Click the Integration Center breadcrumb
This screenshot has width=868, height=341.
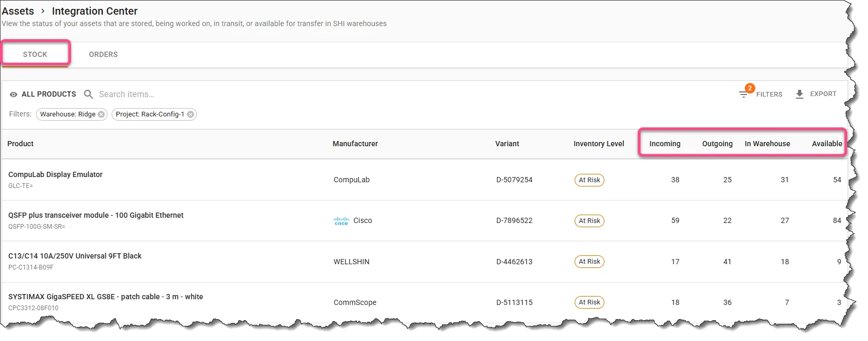coord(94,11)
